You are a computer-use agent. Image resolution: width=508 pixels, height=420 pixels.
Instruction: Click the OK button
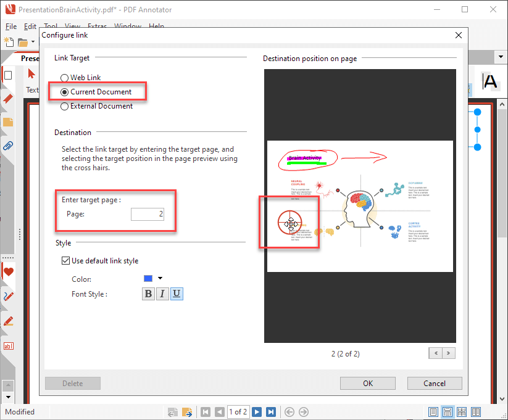368,383
